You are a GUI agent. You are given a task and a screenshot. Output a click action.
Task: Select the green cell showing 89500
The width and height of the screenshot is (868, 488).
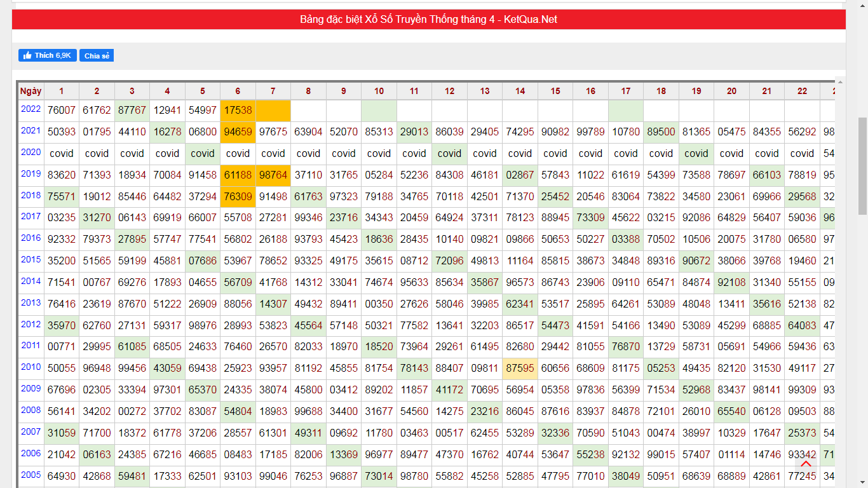[661, 132]
